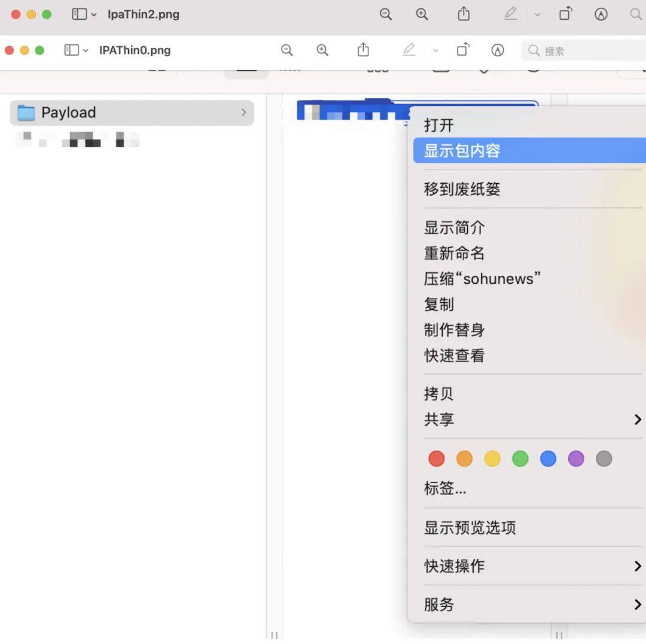Zoom in on IpaThin2.png window
Viewport: 646px width, 644px height.
(x=422, y=14)
